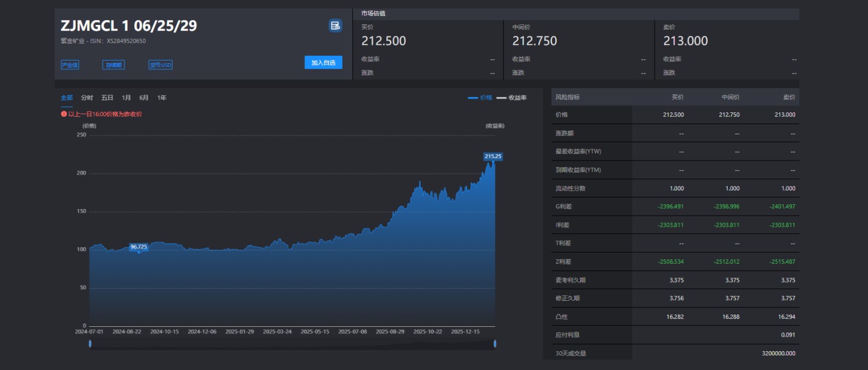This screenshot has width=868, height=370.
Task: Switch chart to 1月 range
Action: pyautogui.click(x=126, y=98)
